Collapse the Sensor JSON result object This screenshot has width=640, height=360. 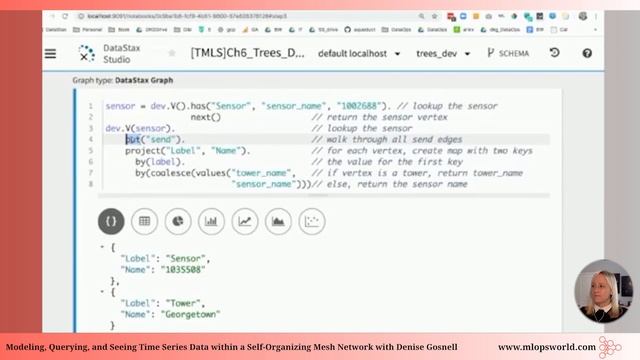[x=102, y=247]
